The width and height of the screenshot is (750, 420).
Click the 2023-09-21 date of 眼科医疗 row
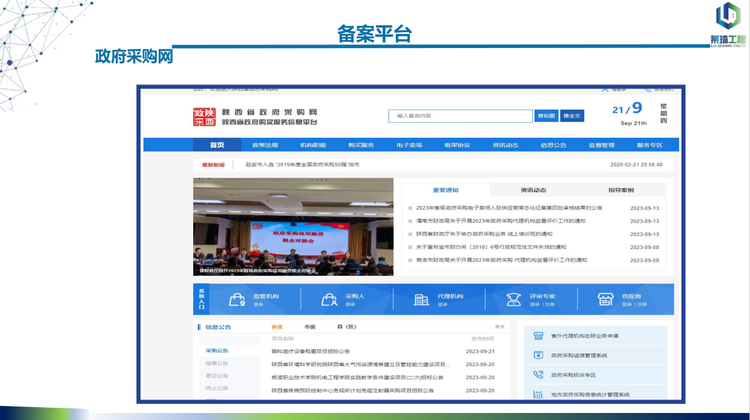(x=480, y=352)
